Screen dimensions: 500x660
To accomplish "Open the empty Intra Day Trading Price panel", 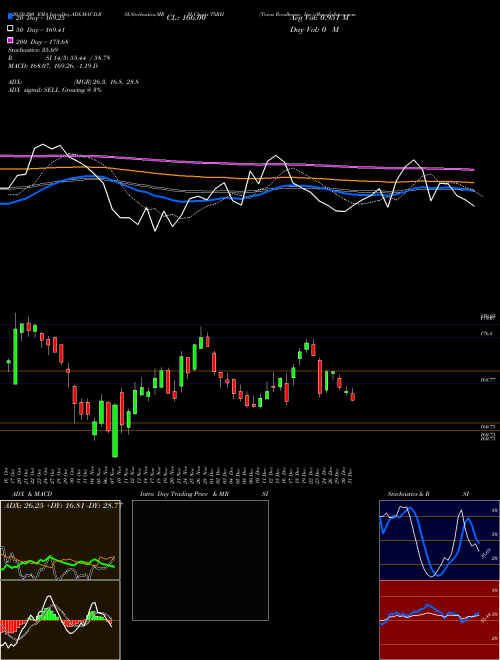I will [x=200, y=560].
